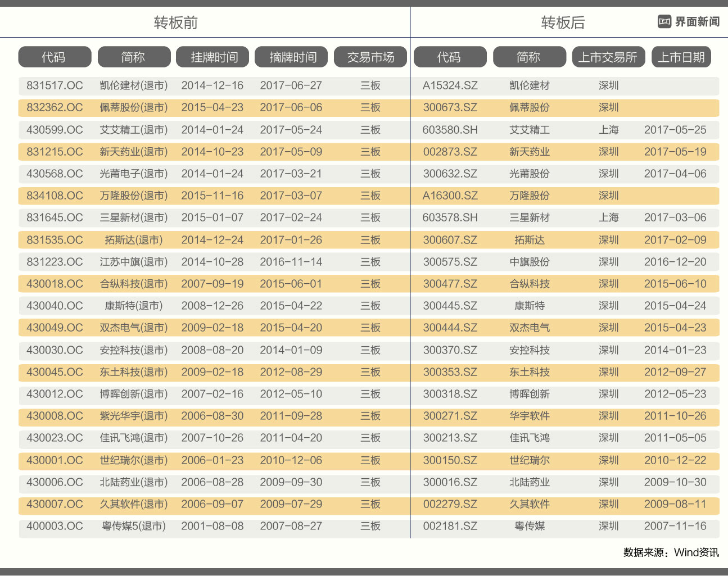This screenshot has height=576, width=728.
Task: Select code A16300.SZ
Action: coord(450,196)
